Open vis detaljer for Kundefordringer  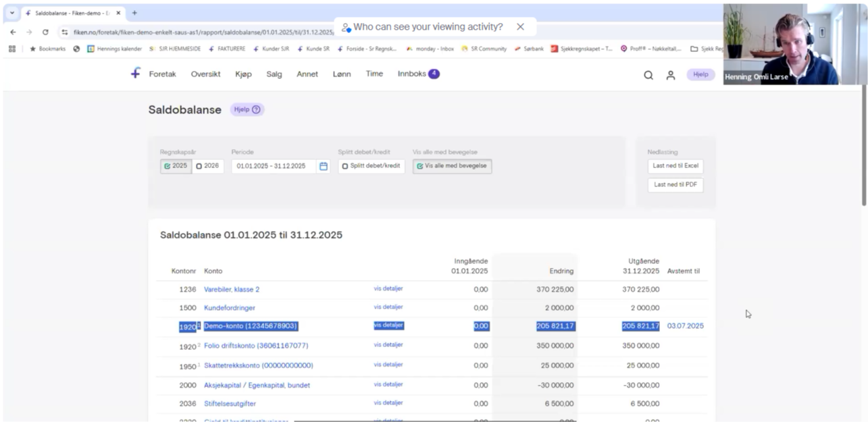388,307
